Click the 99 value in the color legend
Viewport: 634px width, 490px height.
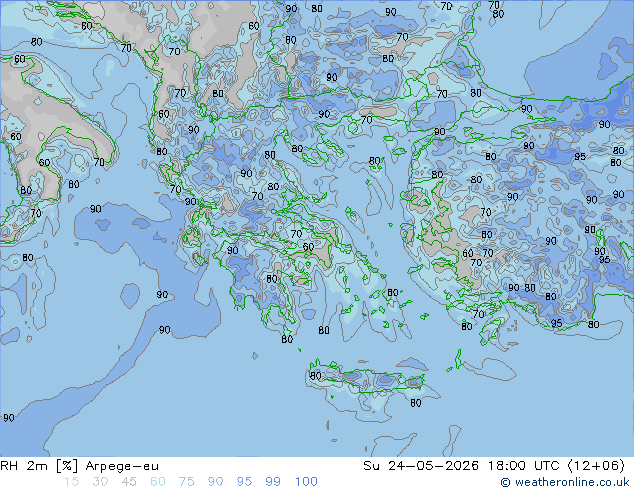pos(273,482)
